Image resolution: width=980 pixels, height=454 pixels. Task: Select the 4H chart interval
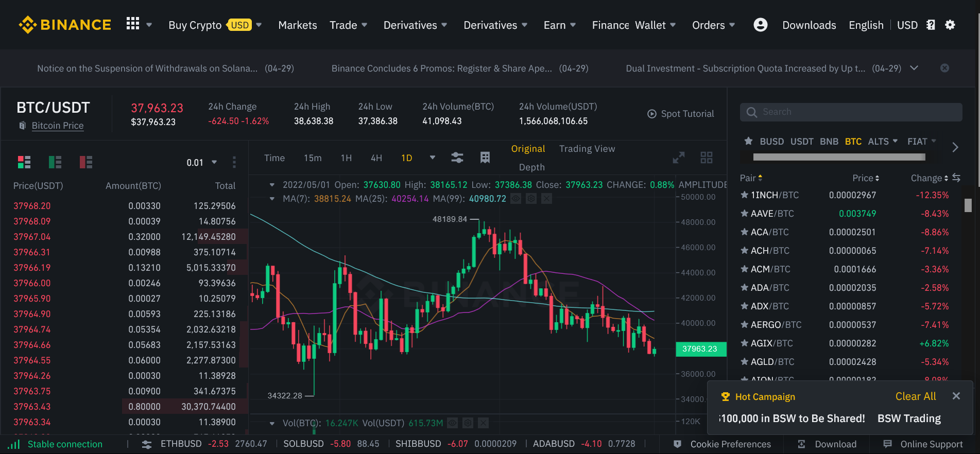(x=376, y=158)
